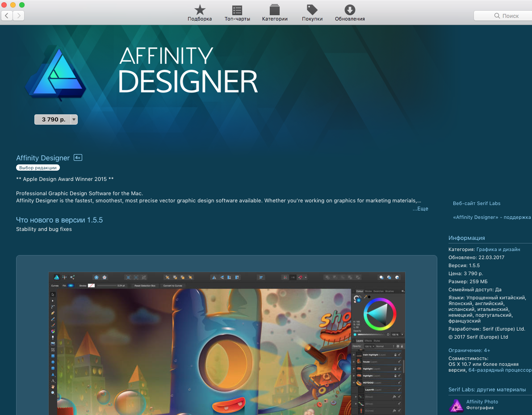This screenshot has width=532, height=415.
Task: Open the Графика и дизайн category link
Action: tap(498, 249)
